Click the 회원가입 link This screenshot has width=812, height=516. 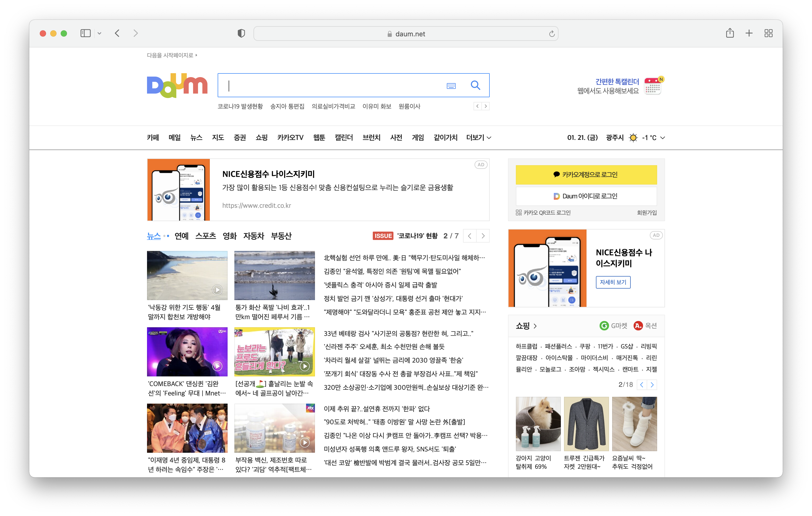click(x=646, y=213)
